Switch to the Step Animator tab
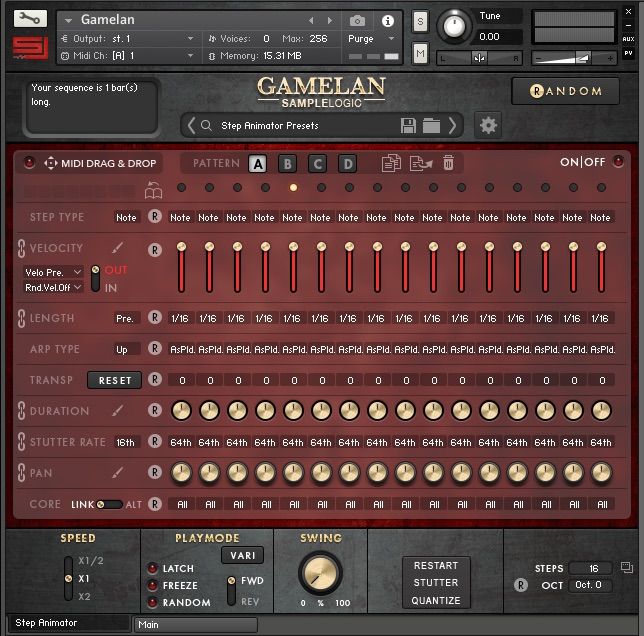Screen dimensions: 644x636 click(69, 622)
